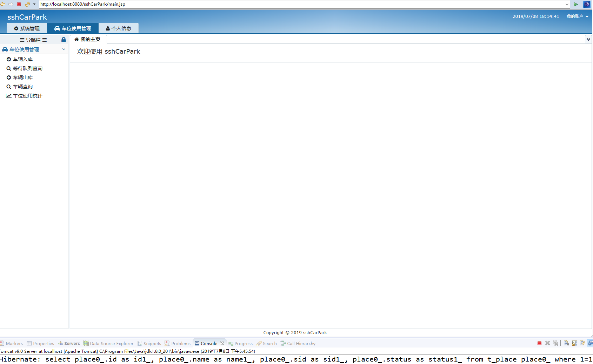This screenshot has height=364, width=593.
Task: Open 系统管理 top navigation tab
Action: 27,28
